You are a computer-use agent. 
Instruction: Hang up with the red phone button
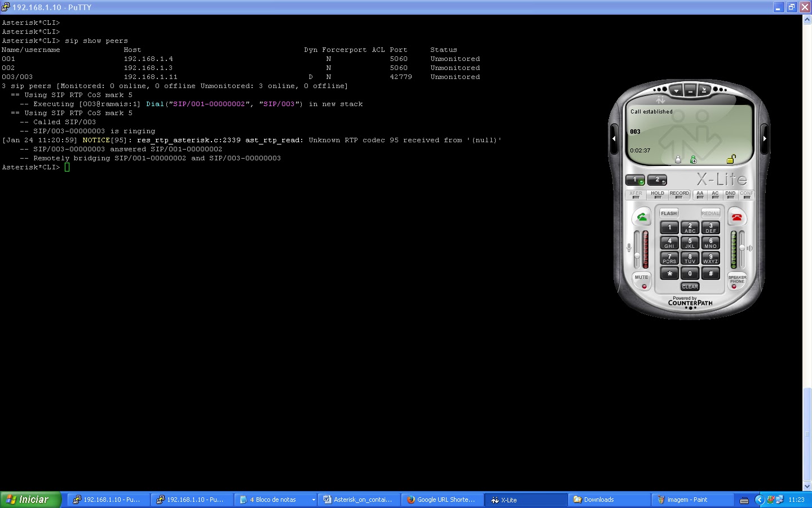(x=736, y=217)
